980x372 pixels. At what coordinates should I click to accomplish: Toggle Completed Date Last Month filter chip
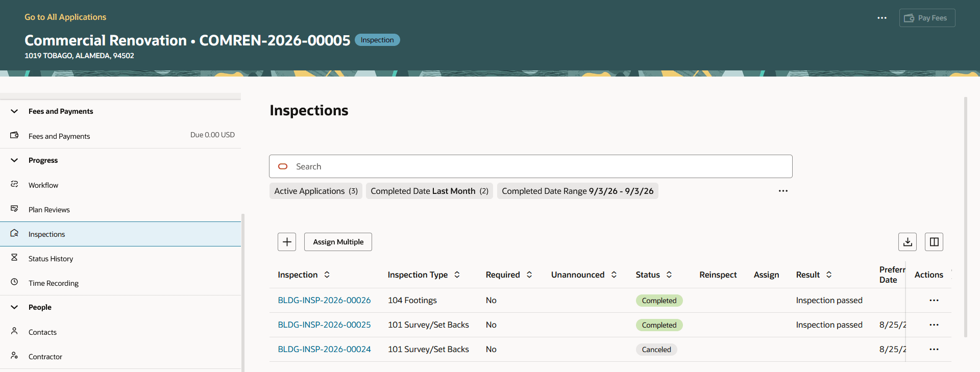pyautogui.click(x=429, y=191)
